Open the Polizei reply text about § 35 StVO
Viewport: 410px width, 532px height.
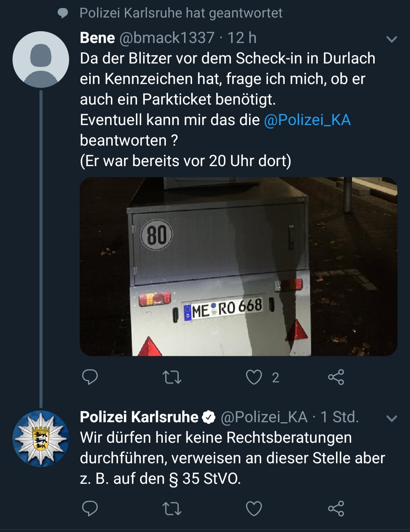point(232,458)
